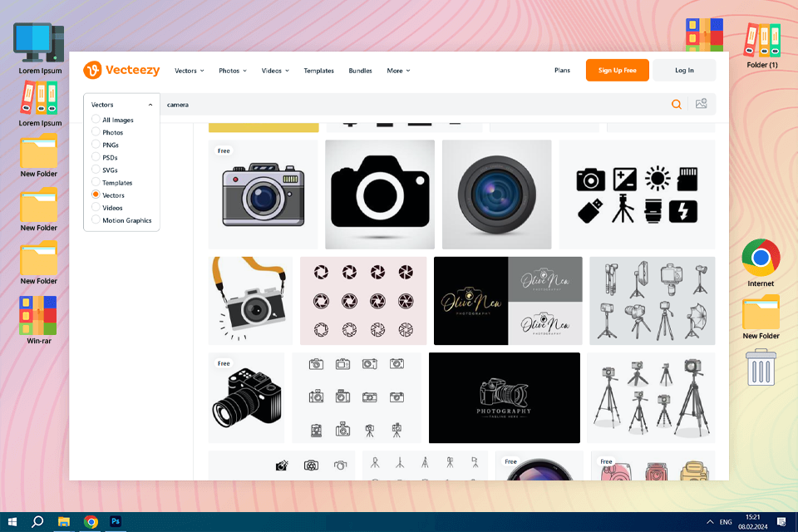The image size is (798, 532).
Task: Show hidden tray icons with the caret
Action: [x=709, y=522]
